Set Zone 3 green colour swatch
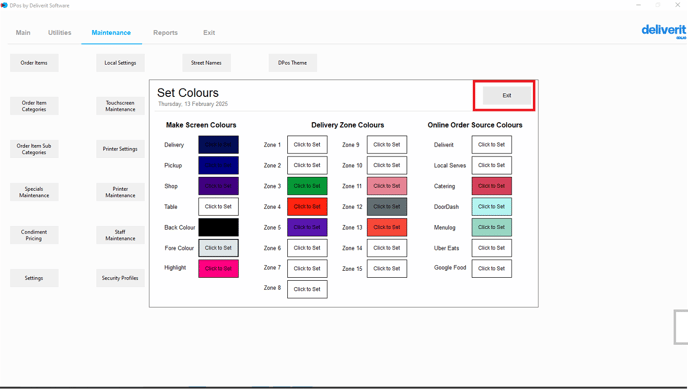Image resolution: width=688 pixels, height=389 pixels. coord(307,186)
